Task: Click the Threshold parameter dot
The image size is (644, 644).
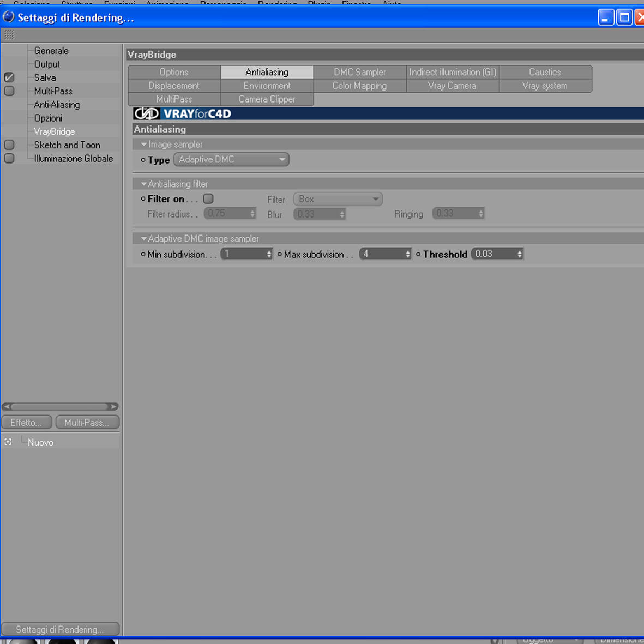Action: (x=418, y=254)
